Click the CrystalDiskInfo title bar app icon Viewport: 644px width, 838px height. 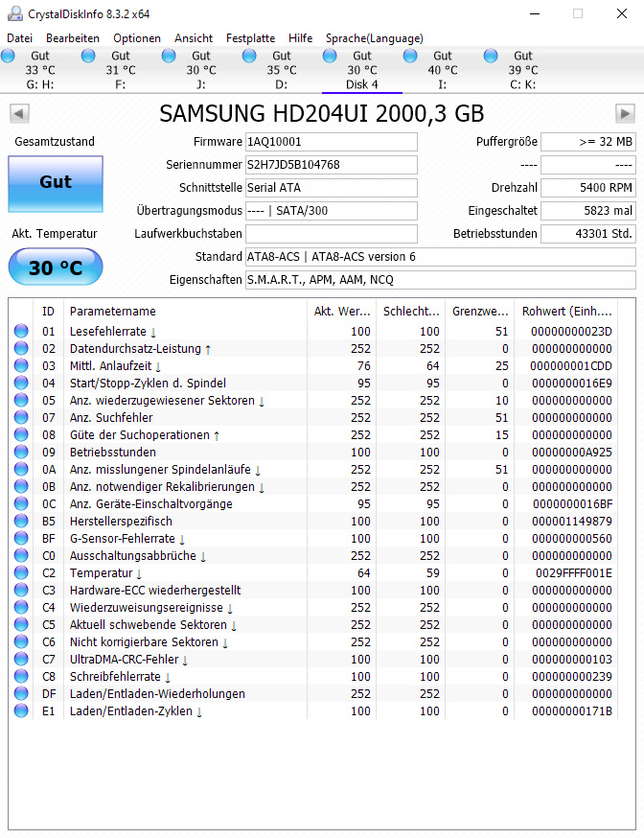pyautogui.click(x=15, y=13)
